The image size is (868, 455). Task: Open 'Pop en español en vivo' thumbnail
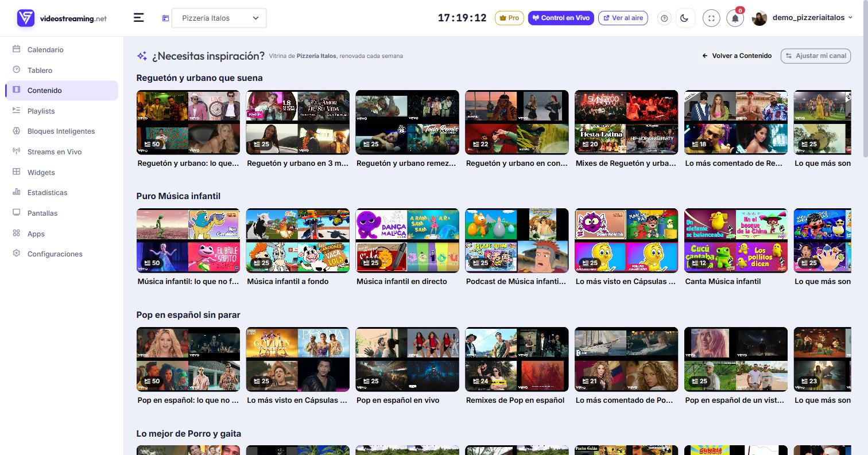pyautogui.click(x=408, y=359)
